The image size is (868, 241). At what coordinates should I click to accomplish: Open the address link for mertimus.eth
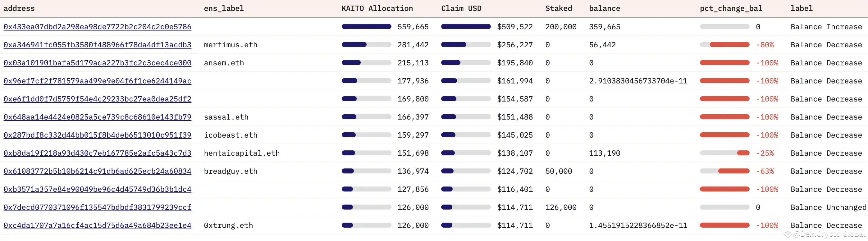(97, 45)
